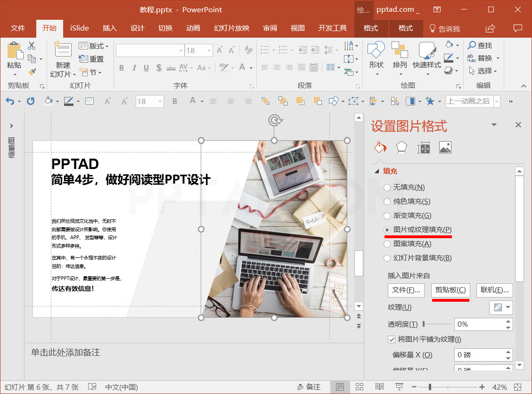Image resolution: width=532 pixels, height=394 pixels.
Task: Click the Shapes (形状) gallery icon
Action: tap(376, 51)
